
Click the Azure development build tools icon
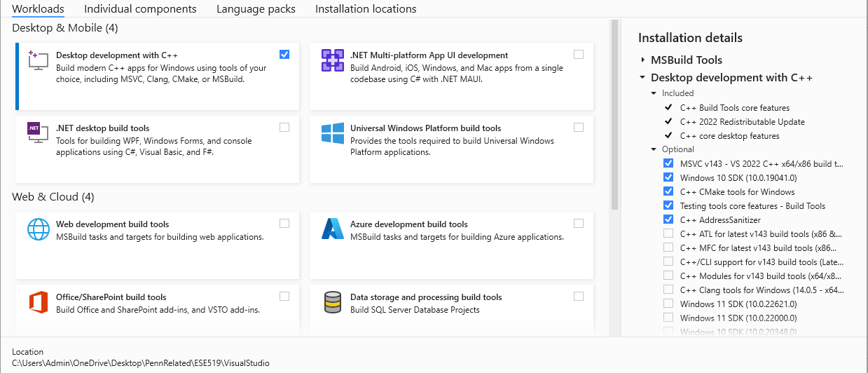[332, 229]
